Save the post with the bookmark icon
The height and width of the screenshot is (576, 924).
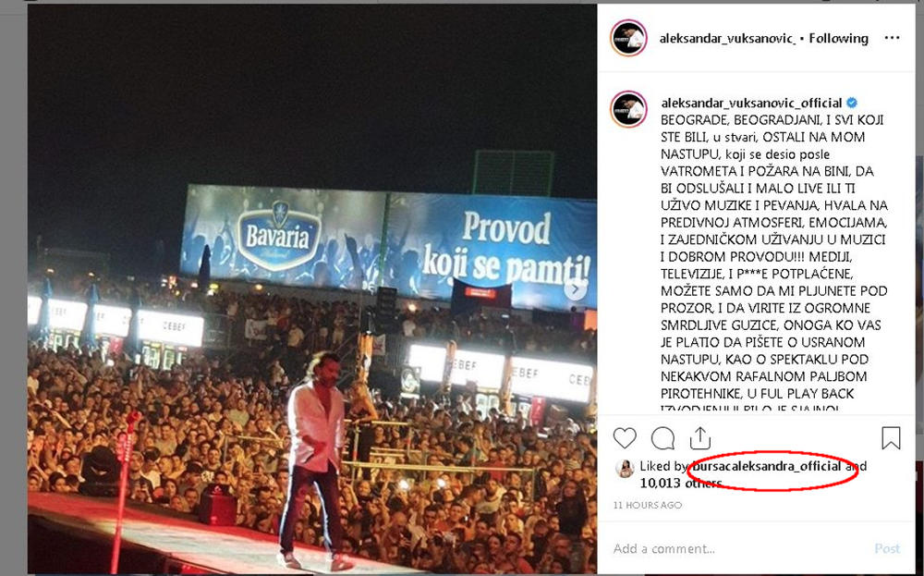(891, 438)
